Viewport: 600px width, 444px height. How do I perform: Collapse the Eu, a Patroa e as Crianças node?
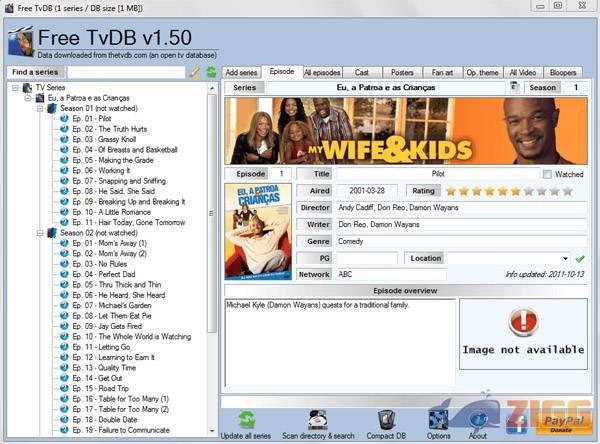pyautogui.click(x=28, y=98)
